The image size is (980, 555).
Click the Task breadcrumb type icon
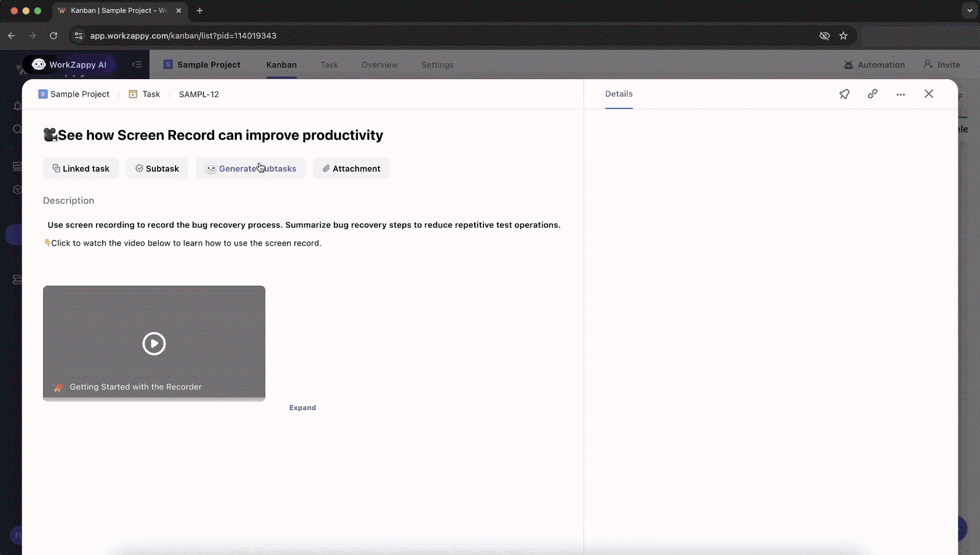pyautogui.click(x=133, y=94)
